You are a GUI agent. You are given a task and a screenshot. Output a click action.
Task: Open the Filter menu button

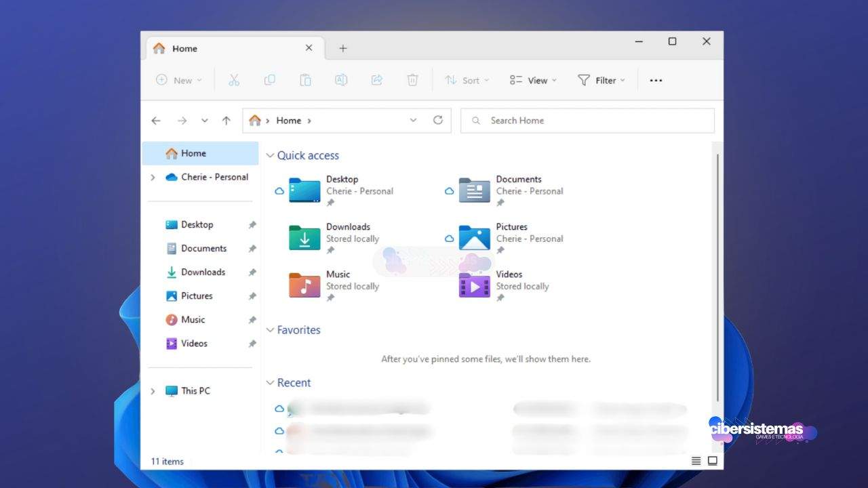pos(601,80)
